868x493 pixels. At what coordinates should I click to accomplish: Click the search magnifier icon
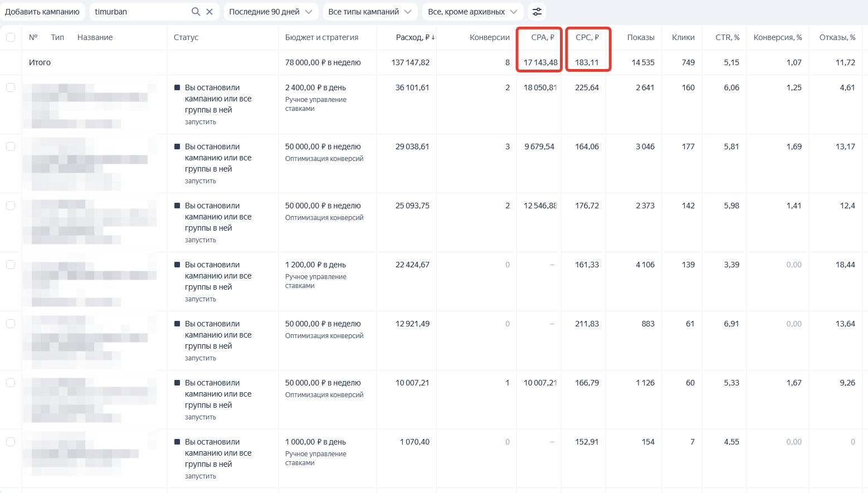tap(196, 12)
